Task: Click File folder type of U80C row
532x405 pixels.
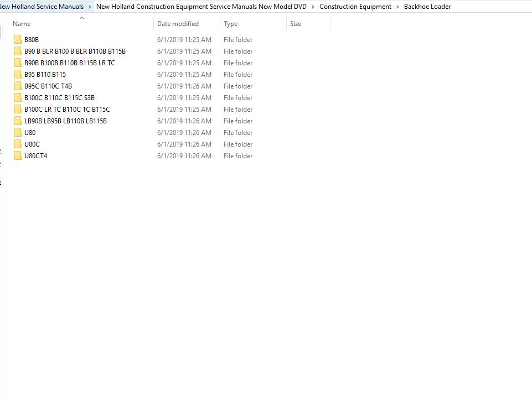Action: point(238,144)
